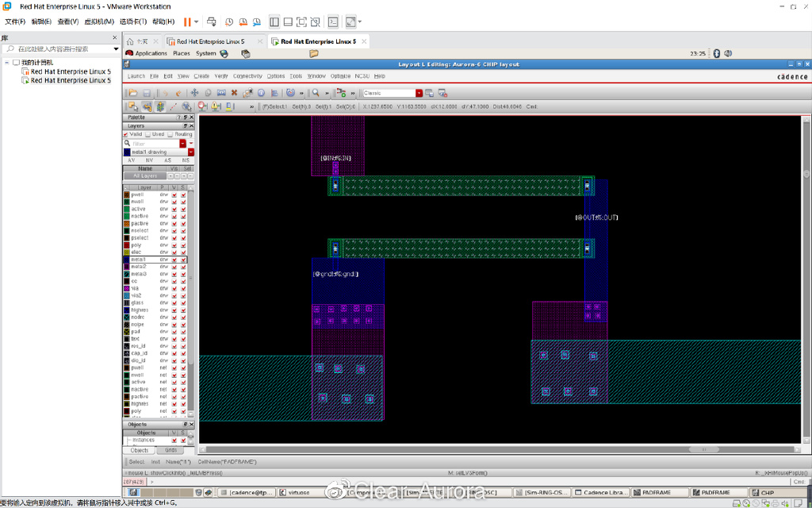Toggle the Routing layers checkbox
This screenshot has height=508, width=812.
point(170,134)
